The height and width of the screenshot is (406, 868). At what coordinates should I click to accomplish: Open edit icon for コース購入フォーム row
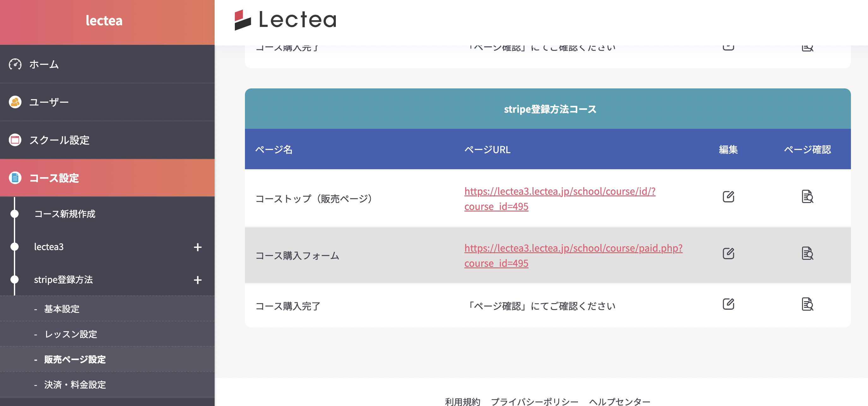728,254
